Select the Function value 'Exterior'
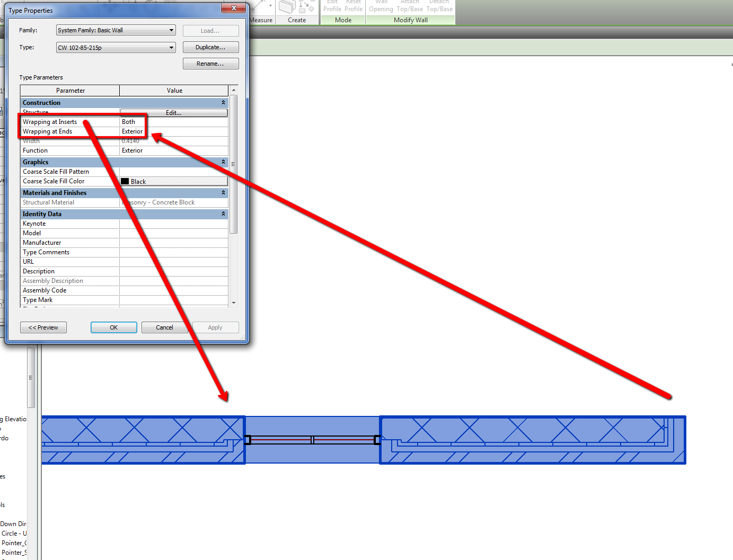Screen dimensions: 733x560 point(174,150)
